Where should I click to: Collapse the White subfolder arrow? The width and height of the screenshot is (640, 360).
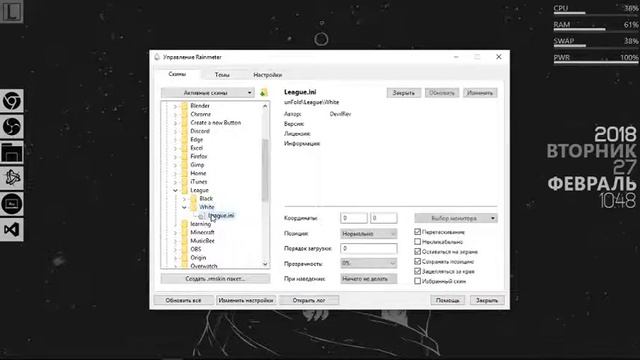184,207
